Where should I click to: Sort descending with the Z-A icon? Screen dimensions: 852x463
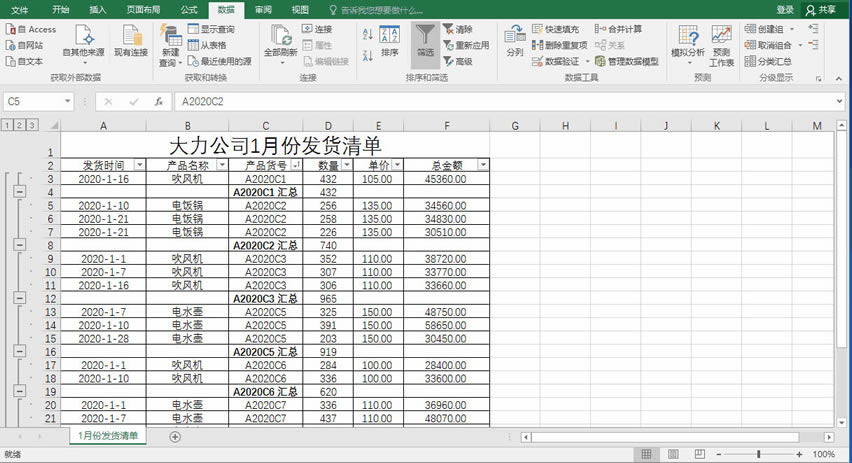tap(368, 55)
